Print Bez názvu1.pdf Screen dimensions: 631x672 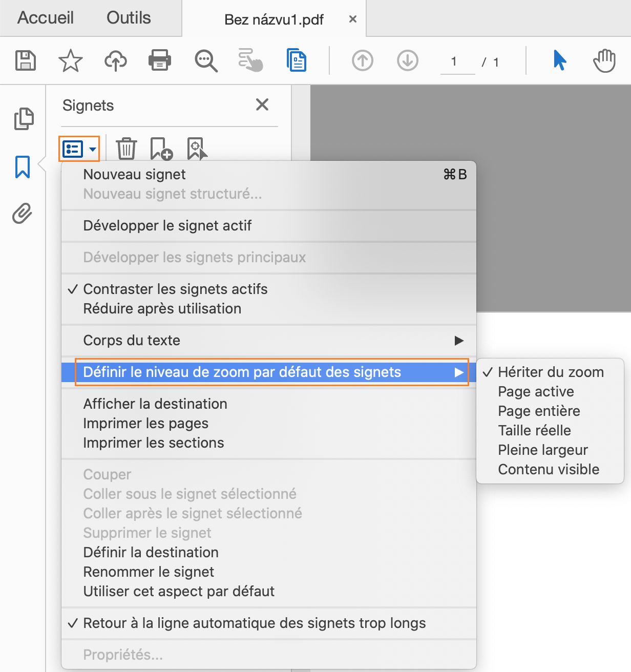[x=159, y=60]
